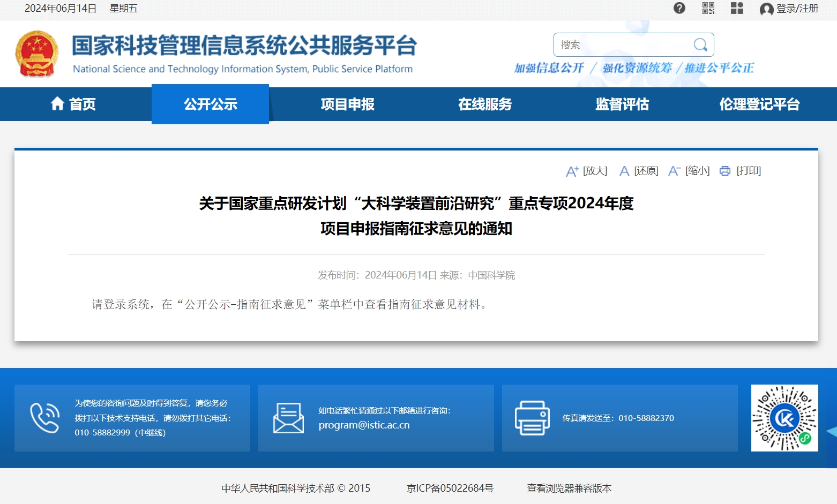837x504 pixels.
Task: Click the home icon beside 首页
Action: coord(57,104)
